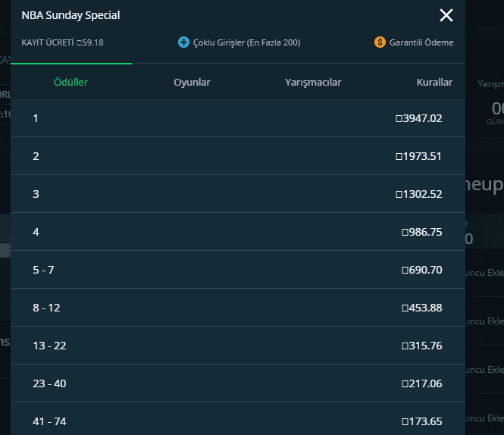504x435 pixels.
Task: Open the Yarışmacılar tab
Action: point(313,83)
